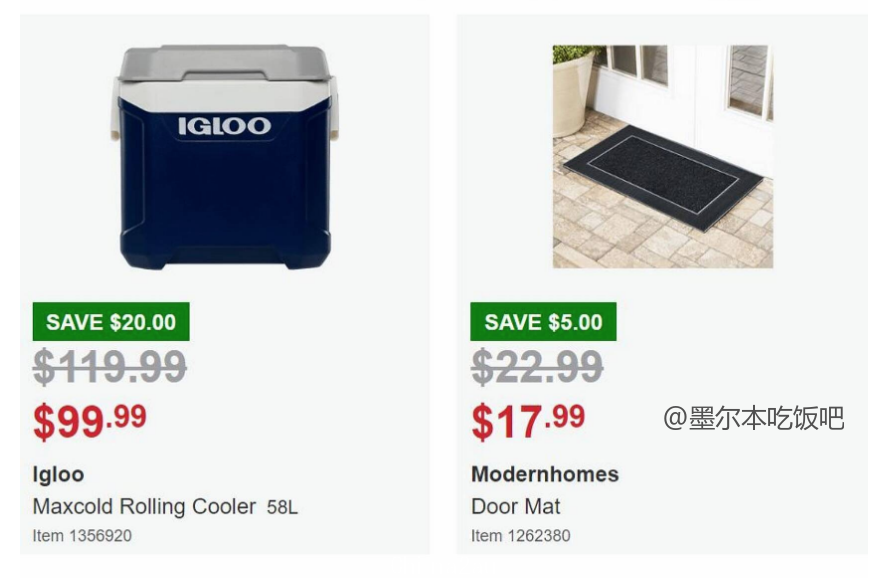Image resolution: width=886 pixels, height=578 pixels.
Task: Select the Igloo brand name link
Action: point(58,474)
